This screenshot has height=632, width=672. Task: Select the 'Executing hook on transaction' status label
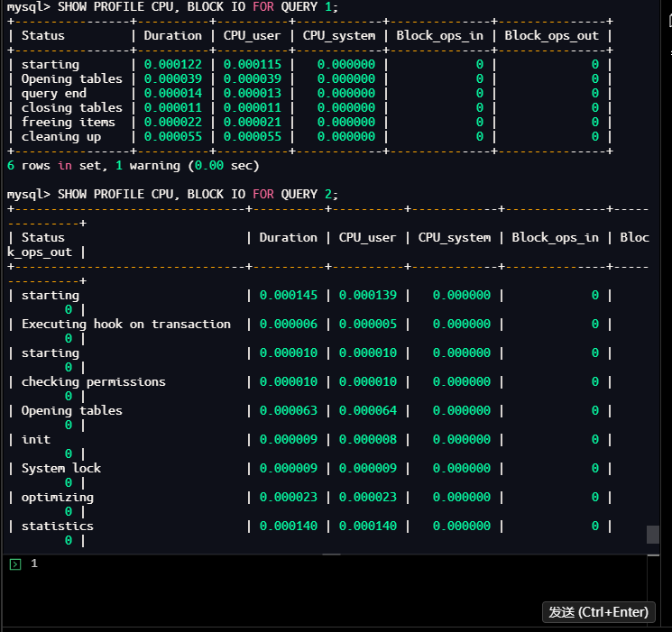click(x=126, y=324)
